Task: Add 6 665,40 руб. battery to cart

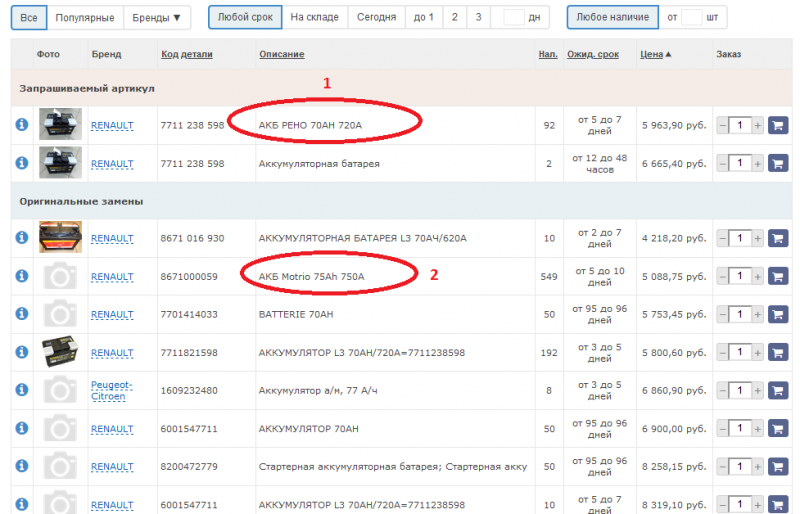Action: tap(778, 163)
